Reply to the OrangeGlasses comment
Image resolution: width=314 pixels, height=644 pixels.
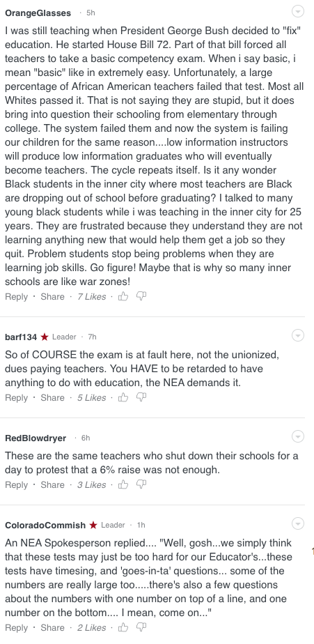pos(17,296)
